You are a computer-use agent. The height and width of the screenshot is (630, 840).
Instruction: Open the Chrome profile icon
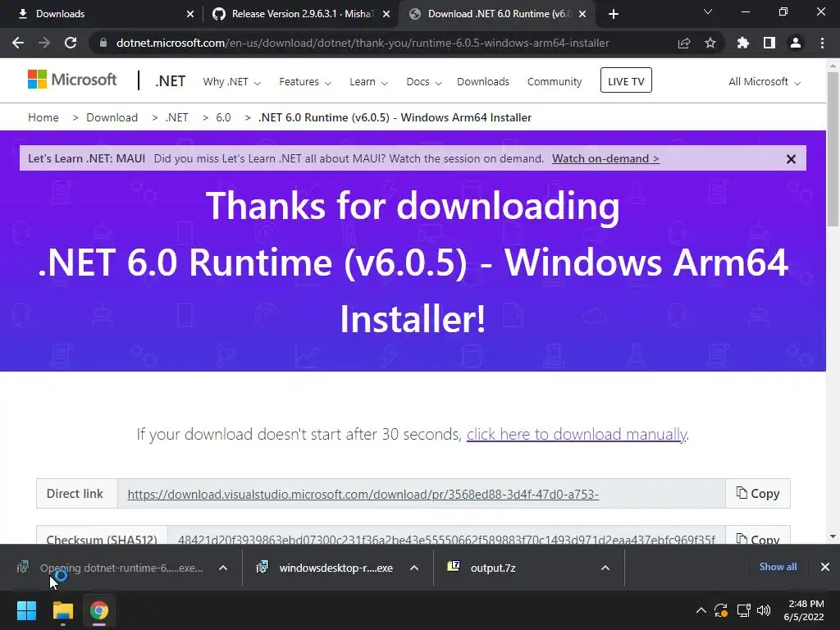796,43
